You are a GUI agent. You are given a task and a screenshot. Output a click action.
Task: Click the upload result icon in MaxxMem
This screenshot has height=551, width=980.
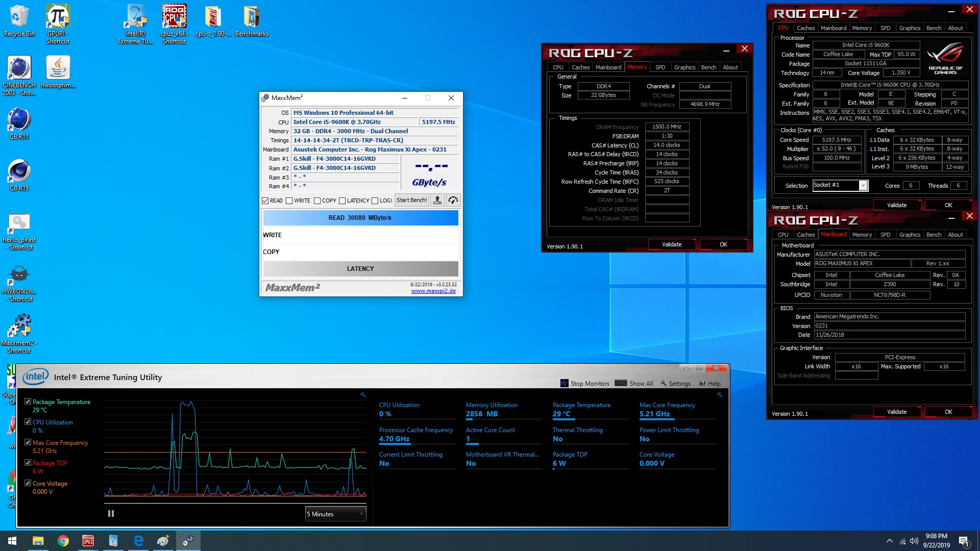click(x=437, y=201)
